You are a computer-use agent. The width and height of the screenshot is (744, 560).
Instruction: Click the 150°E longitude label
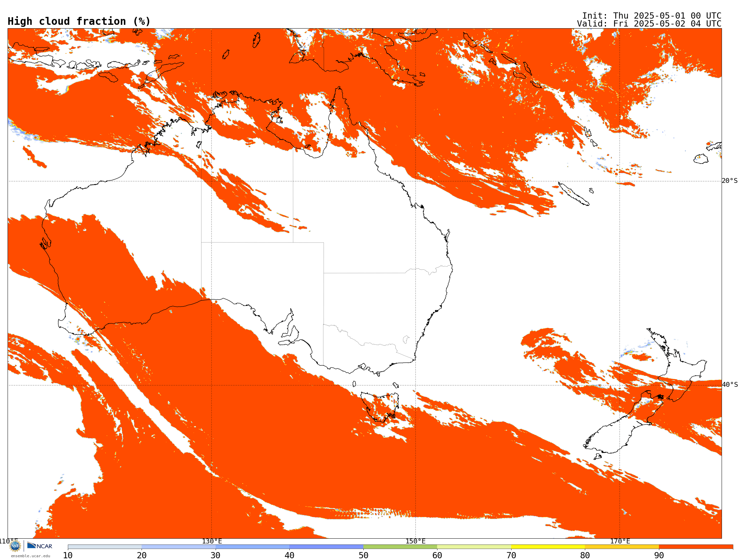pyautogui.click(x=415, y=541)
